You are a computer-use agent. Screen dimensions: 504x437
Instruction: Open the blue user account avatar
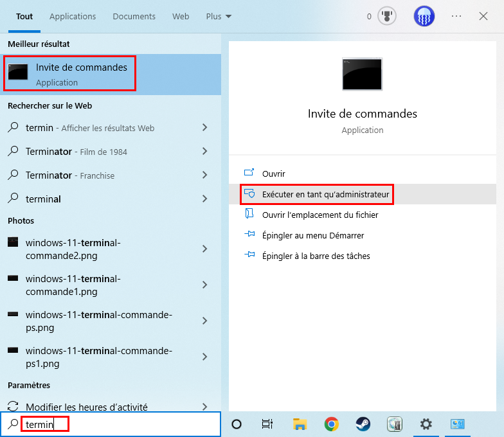click(x=424, y=17)
